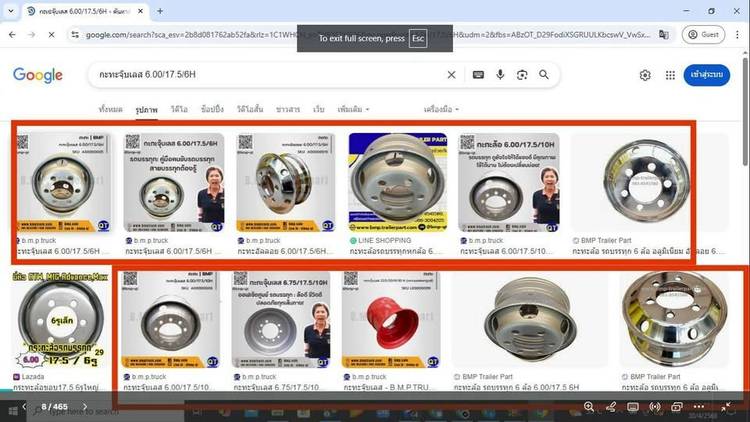Expand the เพิ่มเติม (More) dropdown
This screenshot has height=422, width=750.
[x=354, y=108]
